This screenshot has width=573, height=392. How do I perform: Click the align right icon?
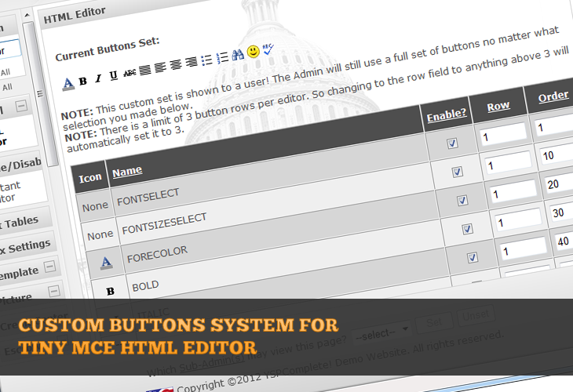[x=191, y=62]
